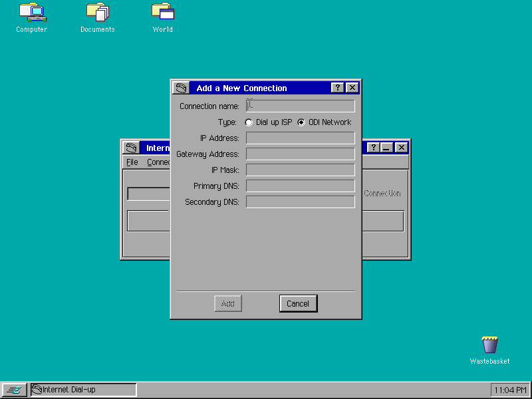
Task: Open the Connect menu in Internet Dial-up
Action: pyautogui.click(x=158, y=162)
